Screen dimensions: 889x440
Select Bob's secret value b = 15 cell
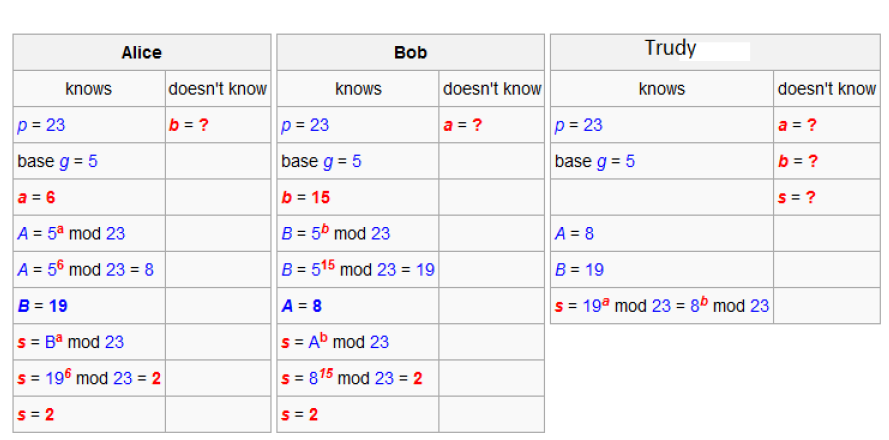point(306,197)
